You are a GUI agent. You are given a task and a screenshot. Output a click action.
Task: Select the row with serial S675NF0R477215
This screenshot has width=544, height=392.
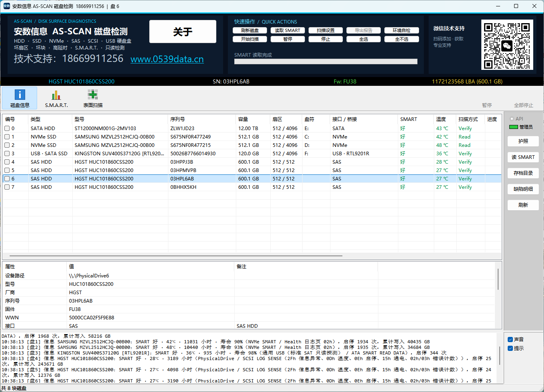click(252, 145)
